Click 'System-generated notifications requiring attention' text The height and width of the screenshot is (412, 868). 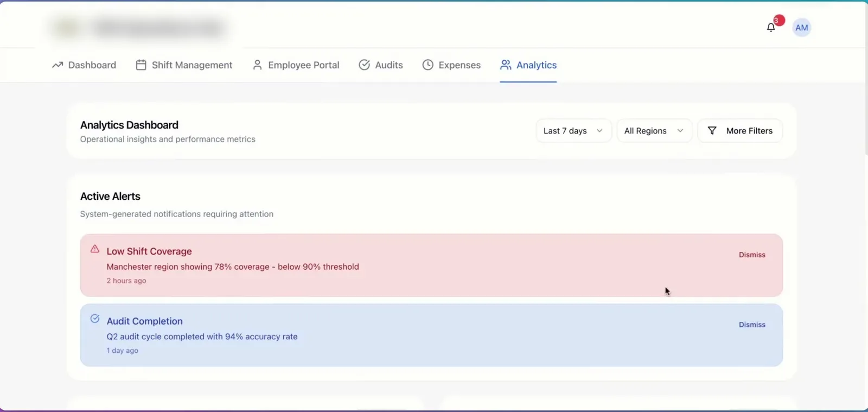point(177,214)
